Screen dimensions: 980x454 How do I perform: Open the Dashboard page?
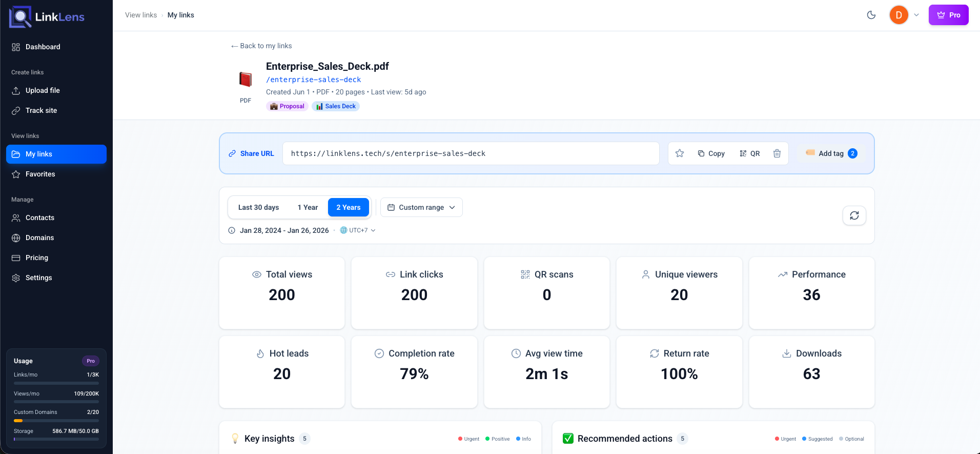pos(56,47)
